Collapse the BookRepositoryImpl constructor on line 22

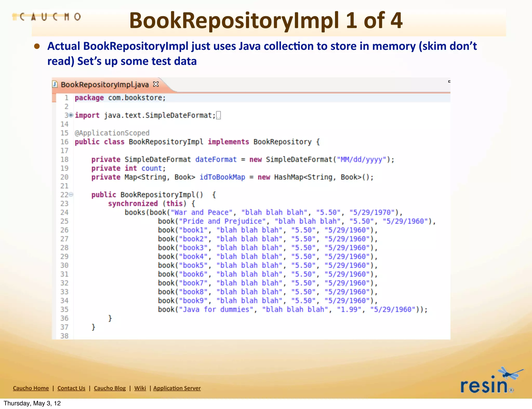pyautogui.click(x=71, y=194)
